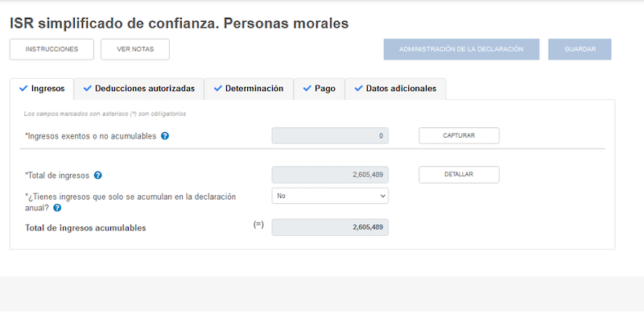Click DETALLAR for Total de ingresos
Image resolution: width=644 pixels, height=319 pixels.
pyautogui.click(x=459, y=174)
